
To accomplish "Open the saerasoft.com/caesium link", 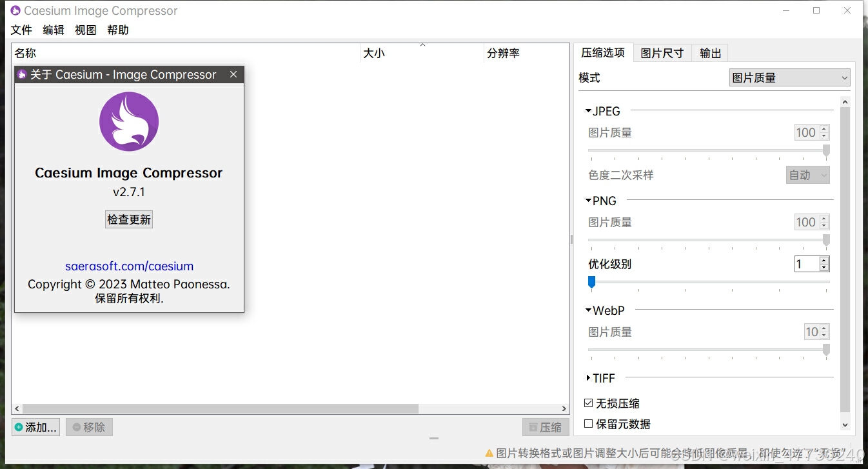I will coord(129,266).
